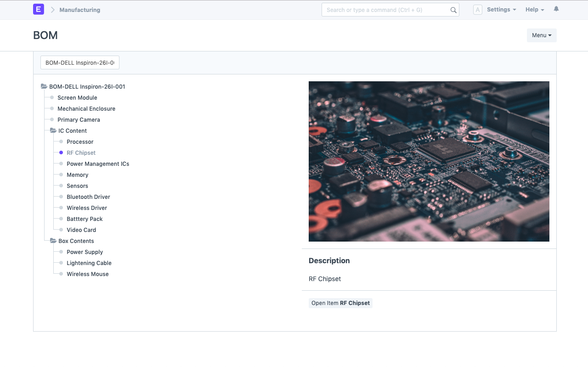This screenshot has height=367, width=588.
Task: Click the BOM name filter field
Action: (79, 62)
